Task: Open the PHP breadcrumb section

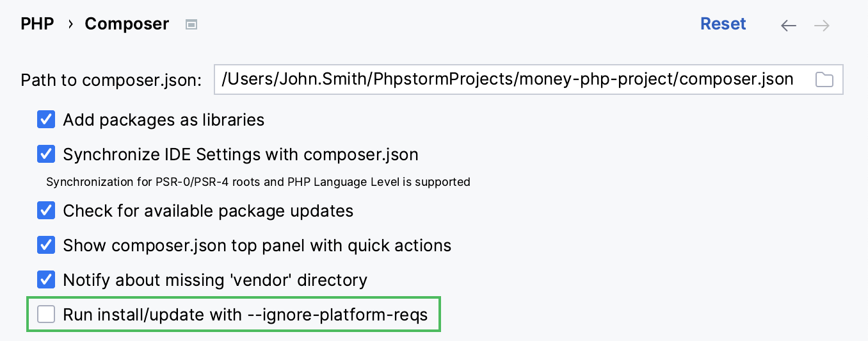Action: pos(37,24)
